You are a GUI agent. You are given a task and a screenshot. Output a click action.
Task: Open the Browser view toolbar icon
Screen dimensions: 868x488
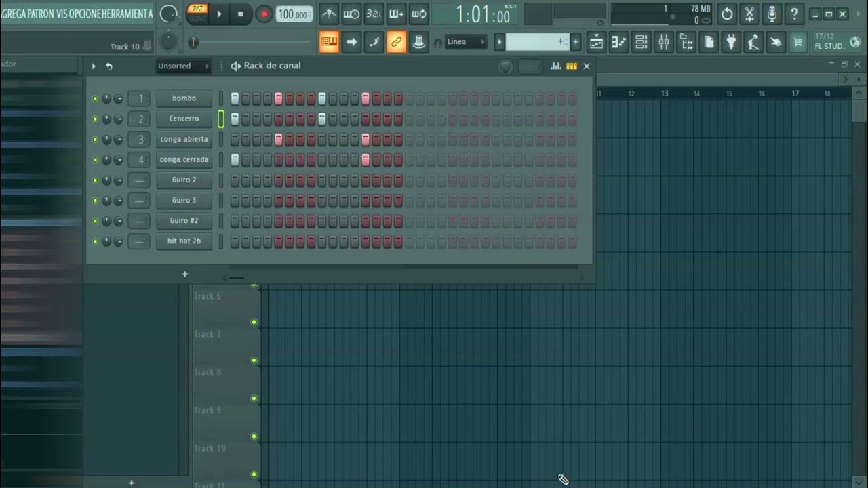tap(686, 43)
